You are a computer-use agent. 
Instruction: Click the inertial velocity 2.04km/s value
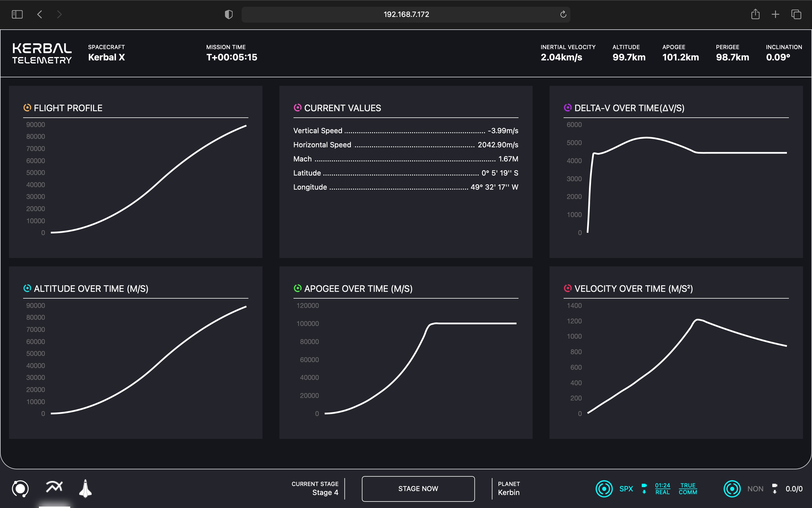[561, 57]
